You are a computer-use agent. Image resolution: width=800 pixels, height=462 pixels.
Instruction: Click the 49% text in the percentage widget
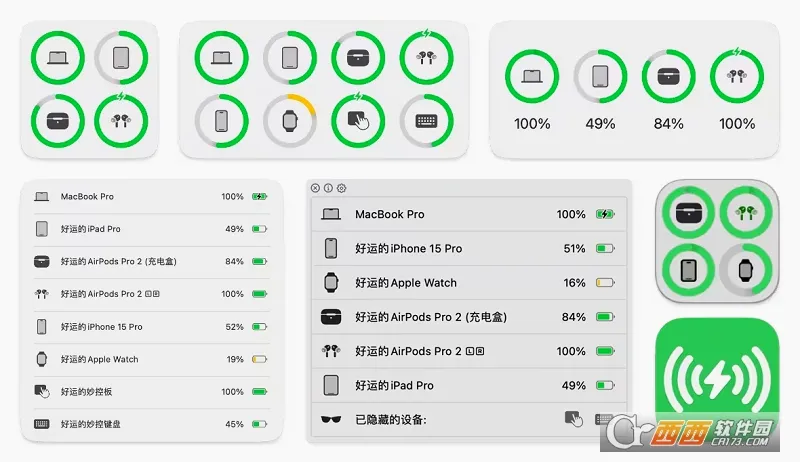coord(601,124)
